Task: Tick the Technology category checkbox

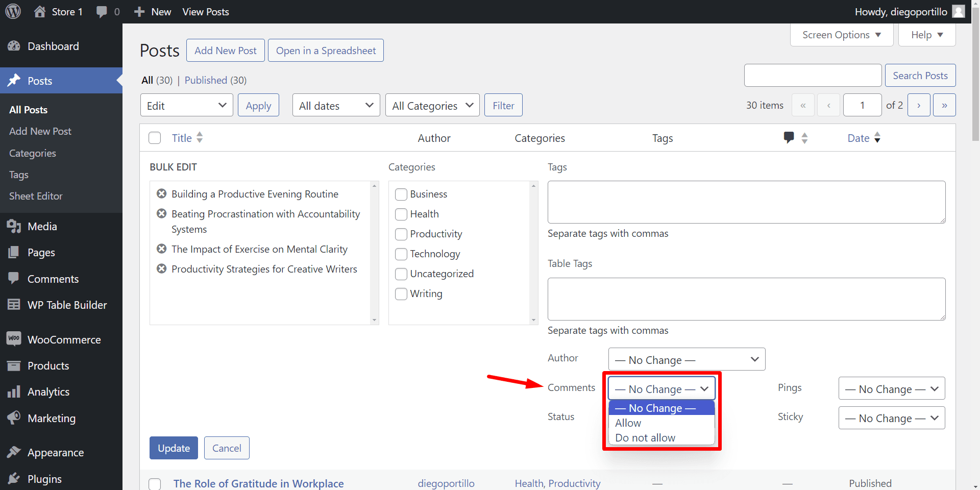Action: coord(401,254)
